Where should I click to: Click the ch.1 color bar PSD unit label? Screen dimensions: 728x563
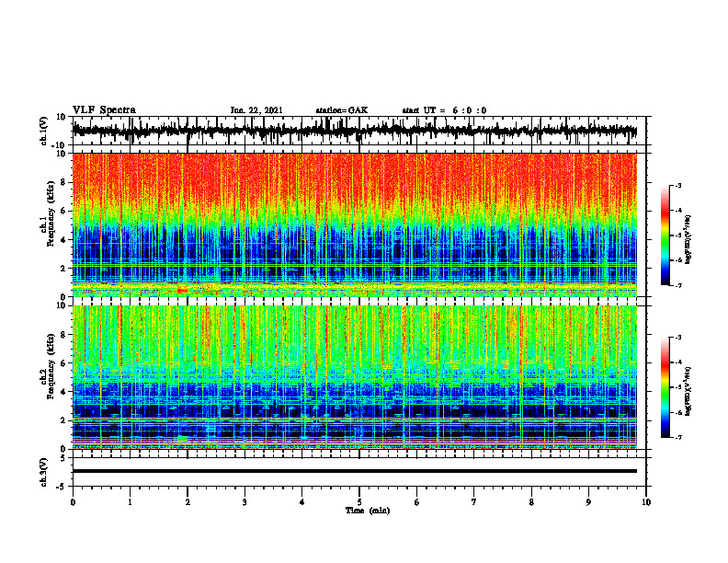point(688,240)
